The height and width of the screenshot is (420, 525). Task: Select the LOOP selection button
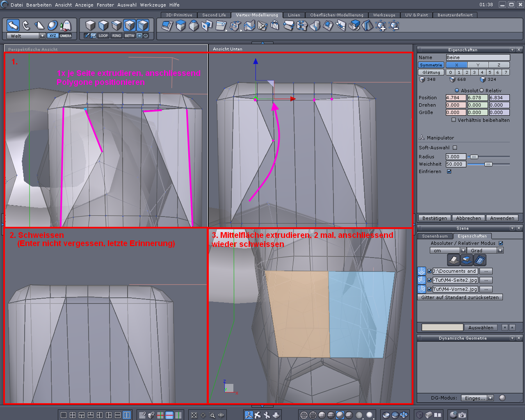point(103,36)
